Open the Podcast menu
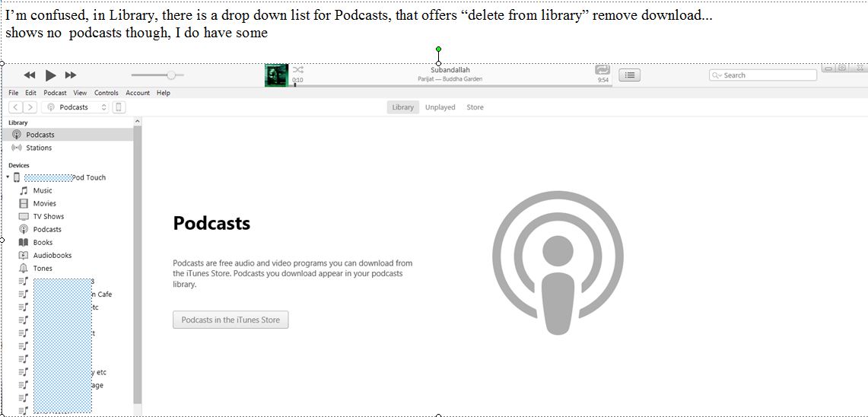This screenshot has width=868, height=417. [x=55, y=93]
